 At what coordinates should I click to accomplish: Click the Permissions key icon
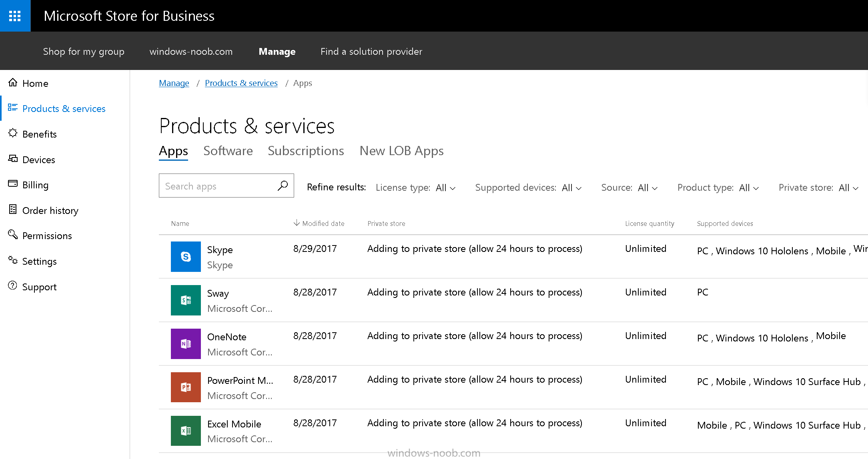pyautogui.click(x=13, y=234)
